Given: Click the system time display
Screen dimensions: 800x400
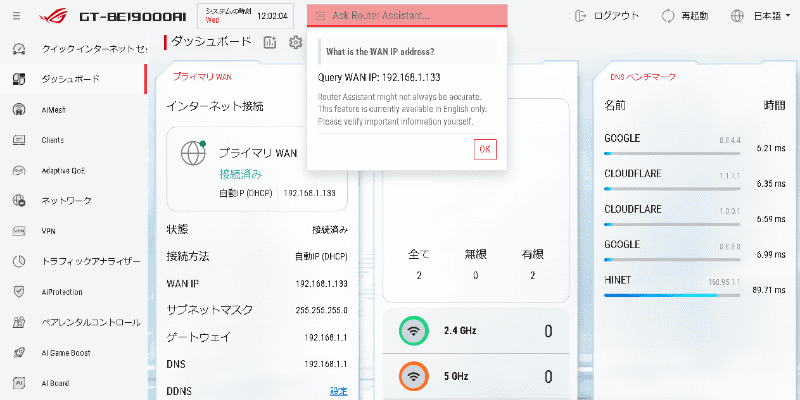Looking at the screenshot, I should [247, 16].
